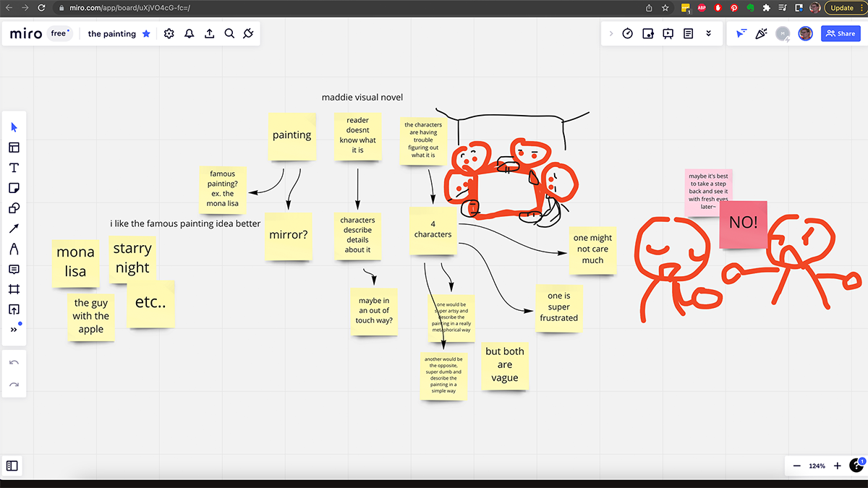Click the Share button

[841, 34]
